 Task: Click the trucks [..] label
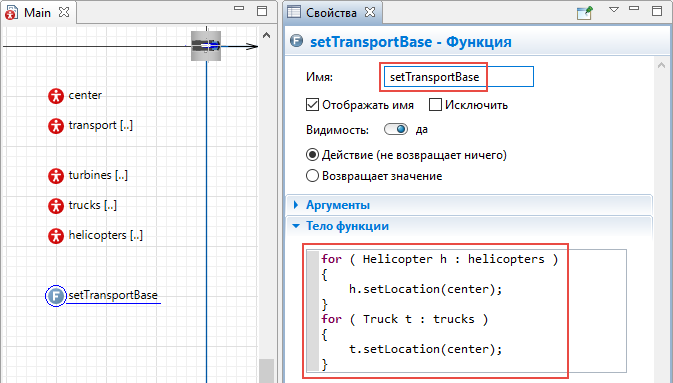click(93, 205)
